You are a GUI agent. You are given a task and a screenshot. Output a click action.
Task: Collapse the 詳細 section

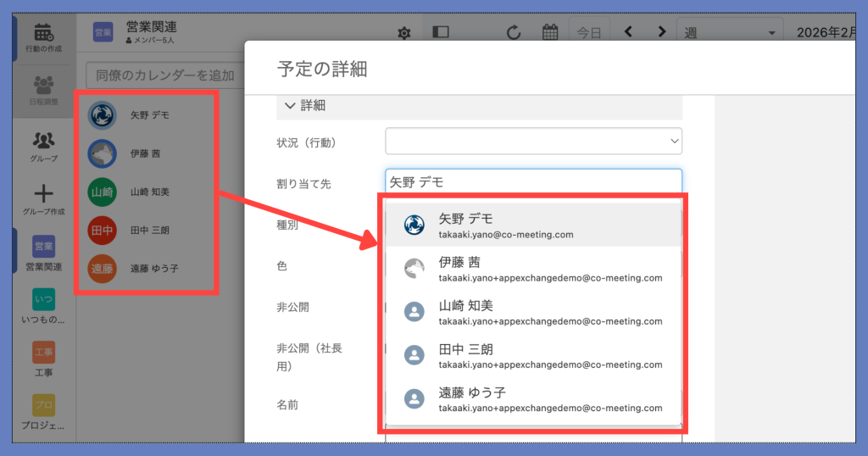pyautogui.click(x=291, y=106)
